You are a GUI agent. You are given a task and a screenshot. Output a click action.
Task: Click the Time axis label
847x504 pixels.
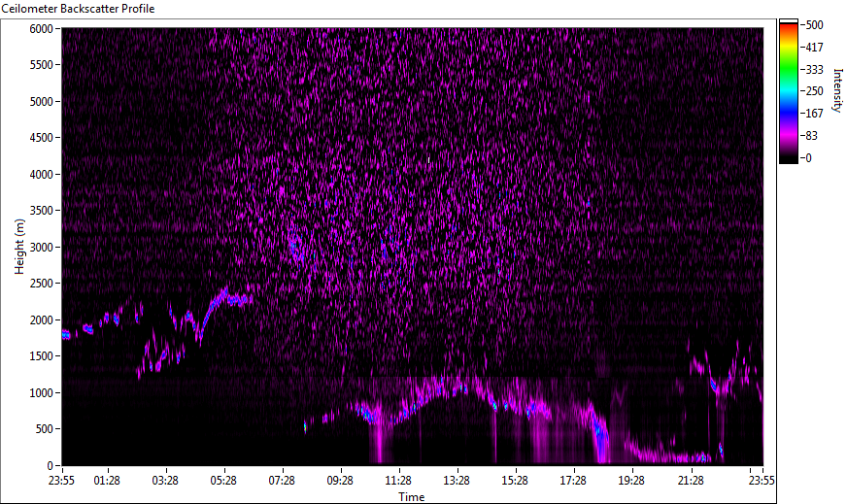[412, 496]
